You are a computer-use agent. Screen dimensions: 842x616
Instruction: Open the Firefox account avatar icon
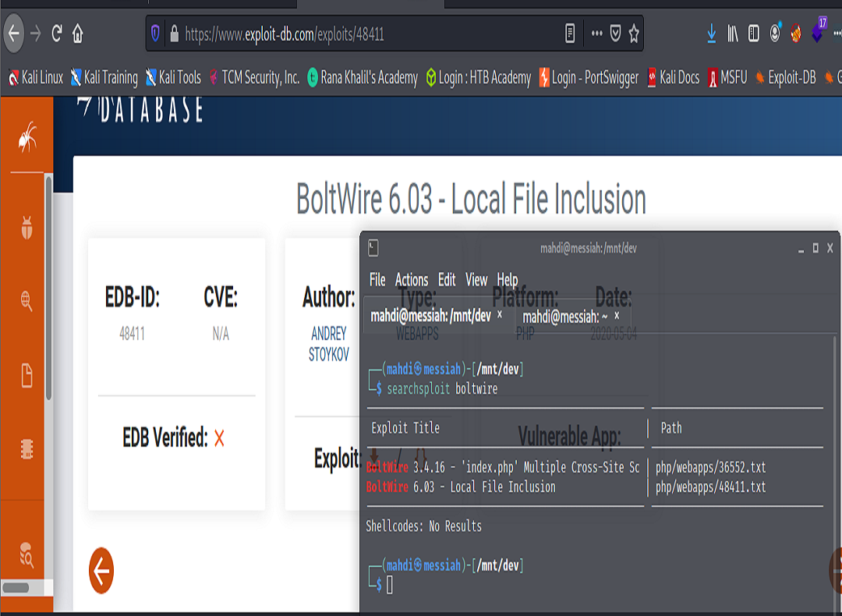[775, 33]
